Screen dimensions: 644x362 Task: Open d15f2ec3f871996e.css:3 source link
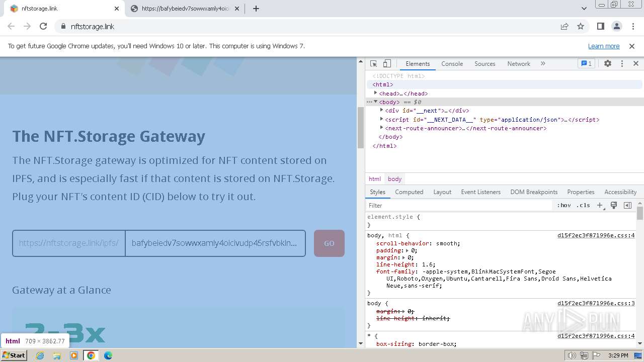pyautogui.click(x=596, y=303)
